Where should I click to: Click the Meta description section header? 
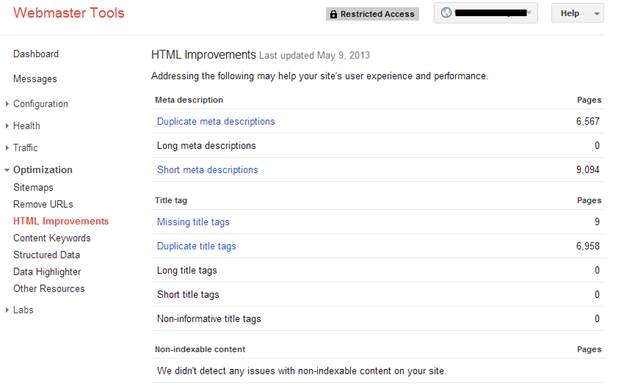189,100
